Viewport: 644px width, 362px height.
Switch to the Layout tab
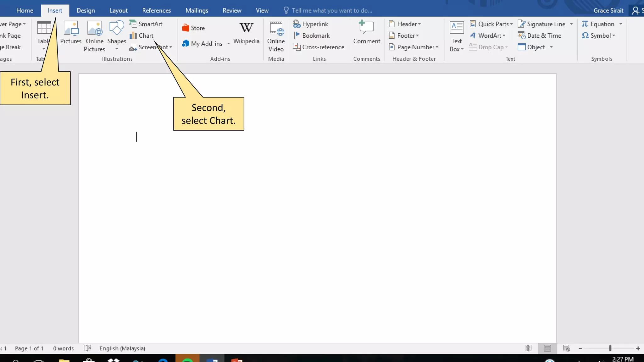119,10
